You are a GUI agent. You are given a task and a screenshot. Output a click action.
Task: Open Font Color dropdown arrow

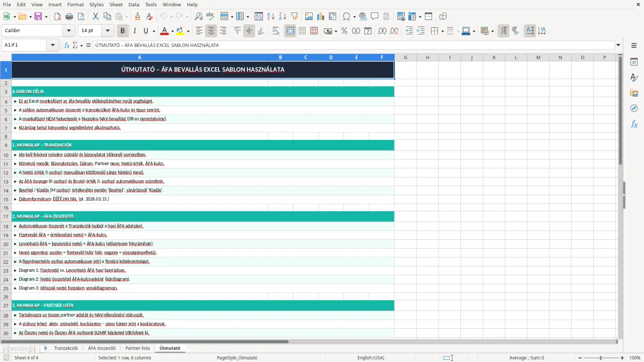172,31
